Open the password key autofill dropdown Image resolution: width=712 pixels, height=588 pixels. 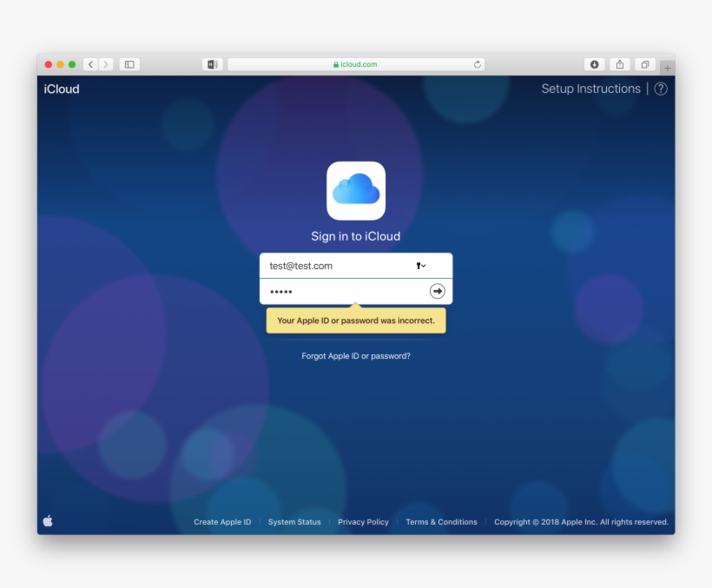tap(421, 266)
